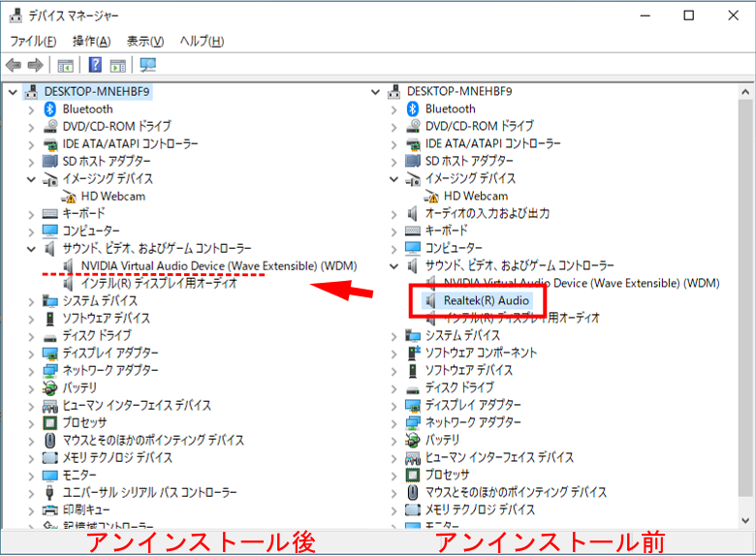The image size is (756, 556).
Task: Maximize the Device Manager window
Action: click(689, 15)
